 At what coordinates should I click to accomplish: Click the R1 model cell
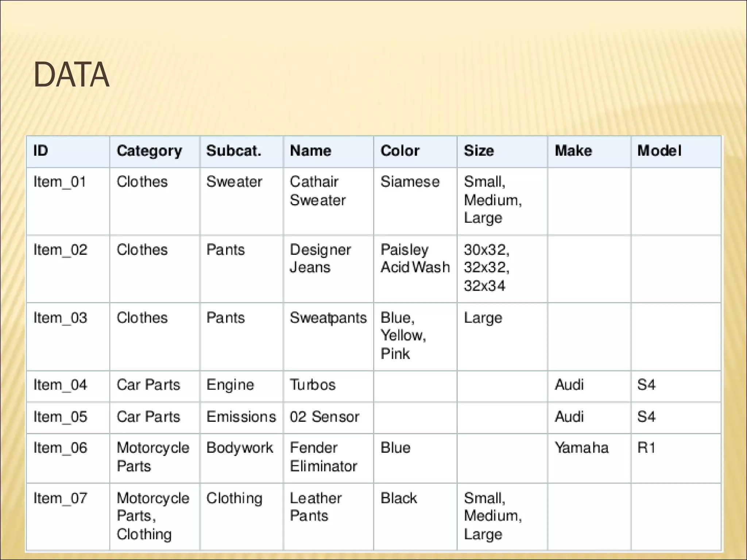pyautogui.click(x=646, y=448)
